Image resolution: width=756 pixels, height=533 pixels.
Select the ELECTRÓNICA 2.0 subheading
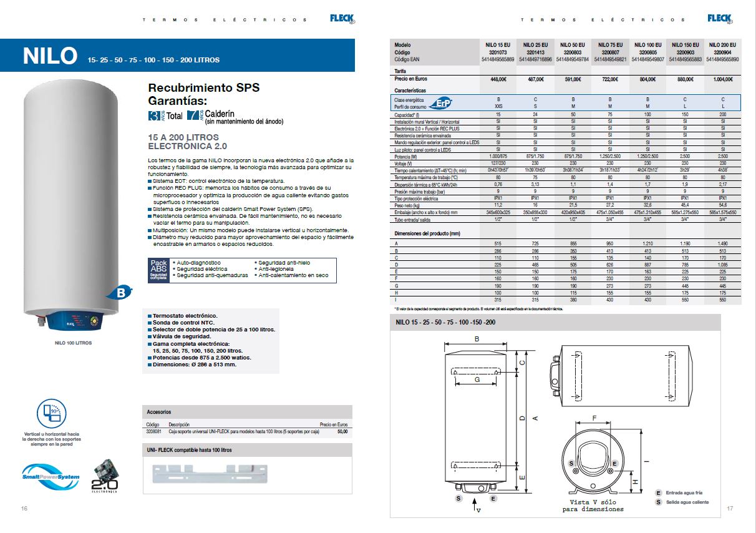click(x=187, y=146)
